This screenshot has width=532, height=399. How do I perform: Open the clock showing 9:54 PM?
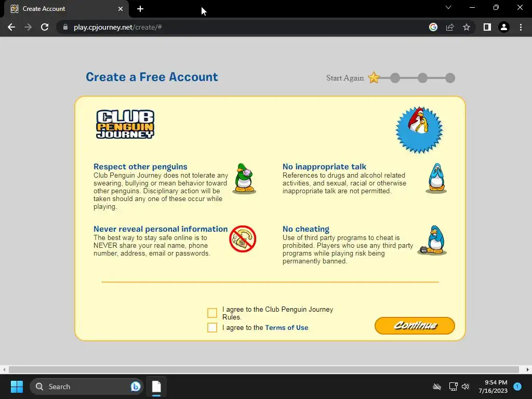click(493, 387)
